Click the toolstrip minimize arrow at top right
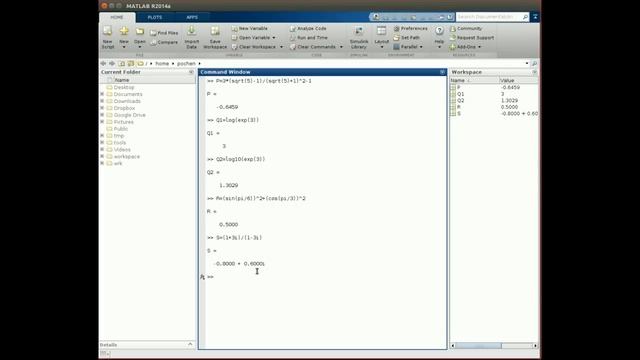Screen dimensions: 640x360 pyautogui.click(x=535, y=17)
